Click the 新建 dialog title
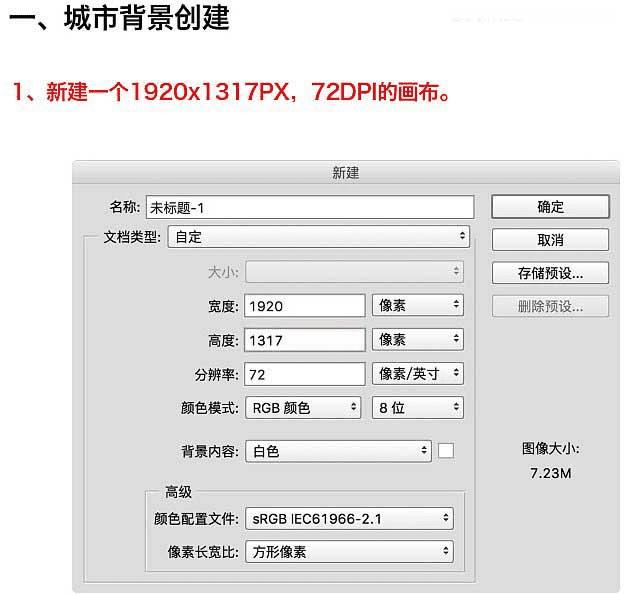625x594 pixels. point(346,173)
